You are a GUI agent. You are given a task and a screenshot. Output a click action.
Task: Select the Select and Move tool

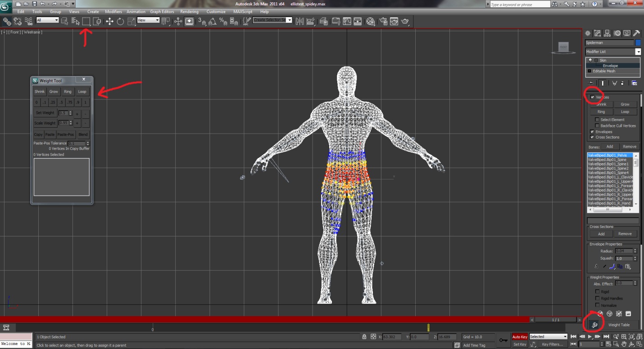109,21
